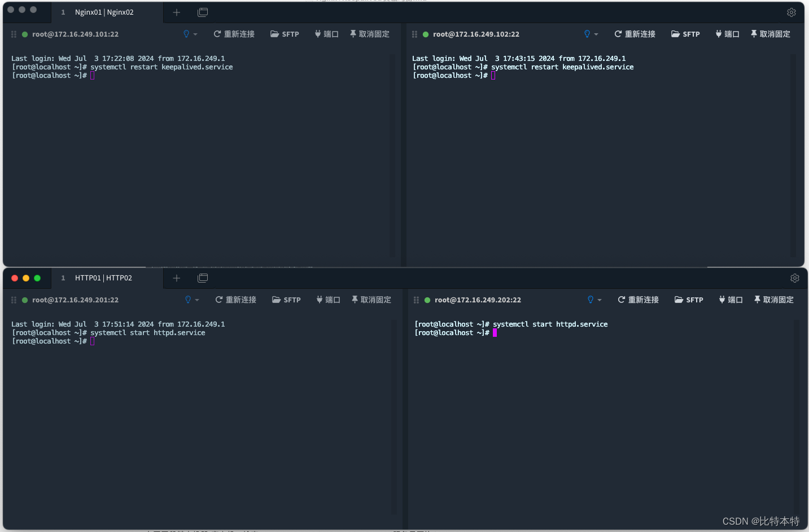Viewport: 809px width, 532px height.
Task: Click session title root@172.16.249.202:22
Action: (478, 300)
